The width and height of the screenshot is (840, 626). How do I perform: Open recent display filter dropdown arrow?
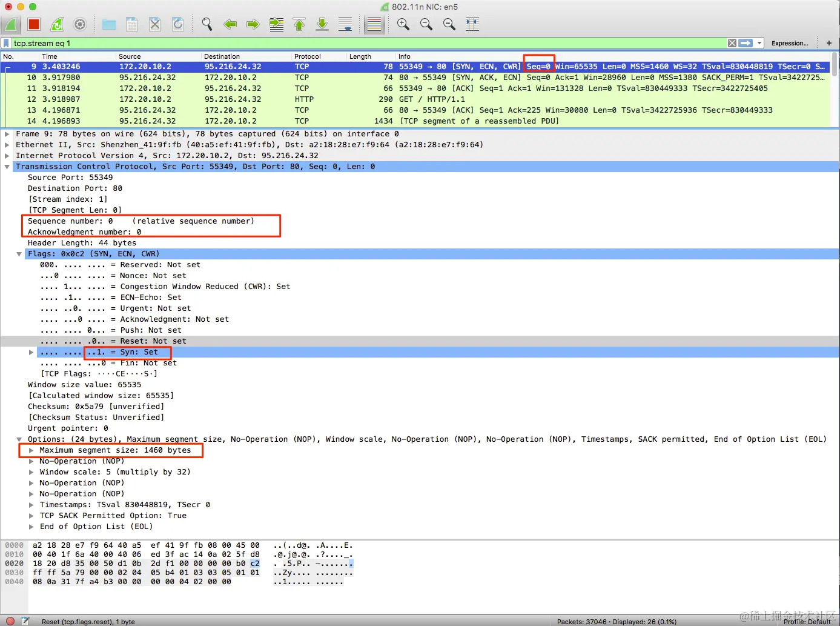tap(759, 43)
